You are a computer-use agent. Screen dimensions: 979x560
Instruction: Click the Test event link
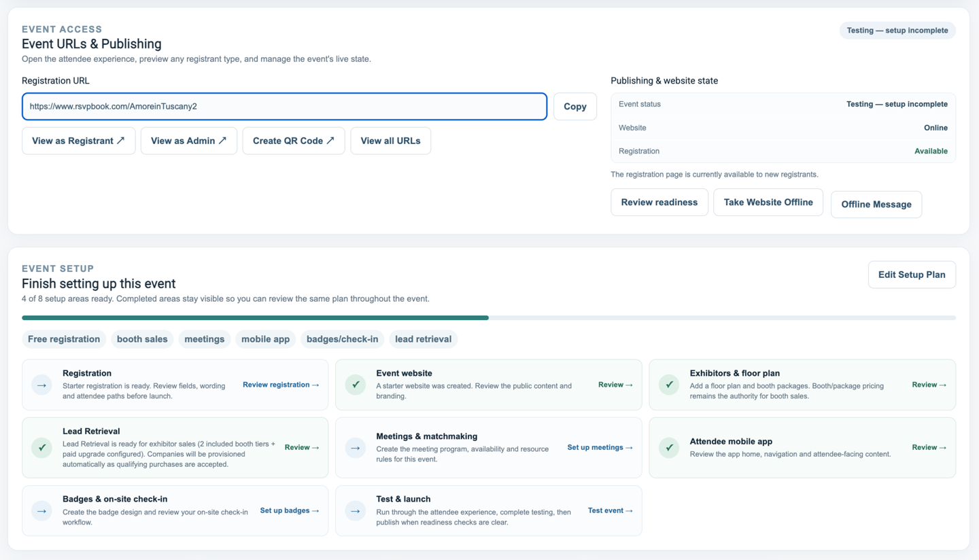click(x=611, y=510)
